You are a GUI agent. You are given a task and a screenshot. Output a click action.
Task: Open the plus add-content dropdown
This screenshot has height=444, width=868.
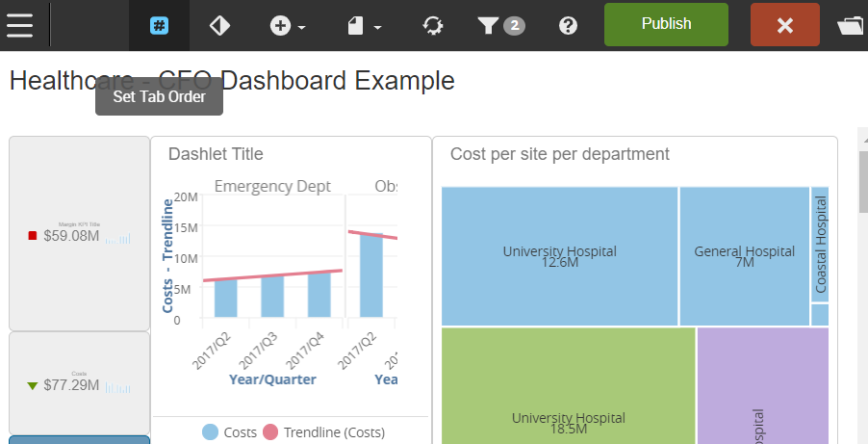pyautogui.click(x=287, y=26)
